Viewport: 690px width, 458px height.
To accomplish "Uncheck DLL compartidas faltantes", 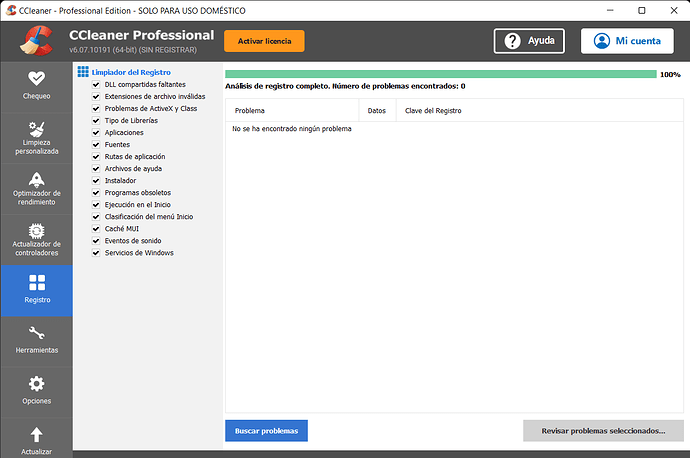I will click(x=96, y=84).
